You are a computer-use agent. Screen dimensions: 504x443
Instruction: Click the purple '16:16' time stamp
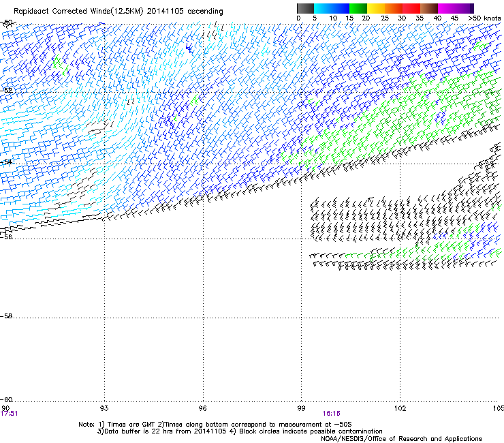[x=332, y=414]
